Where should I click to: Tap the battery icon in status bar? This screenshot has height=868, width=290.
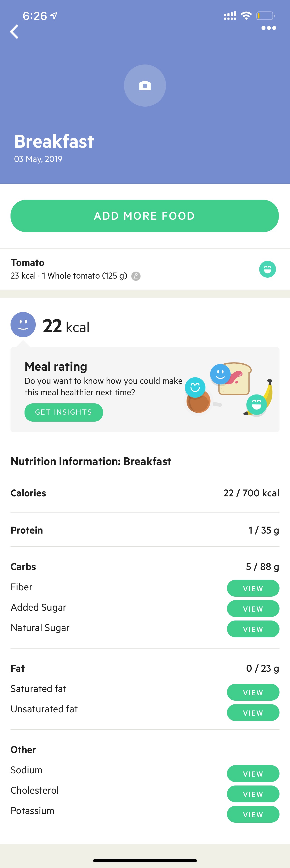point(265,16)
